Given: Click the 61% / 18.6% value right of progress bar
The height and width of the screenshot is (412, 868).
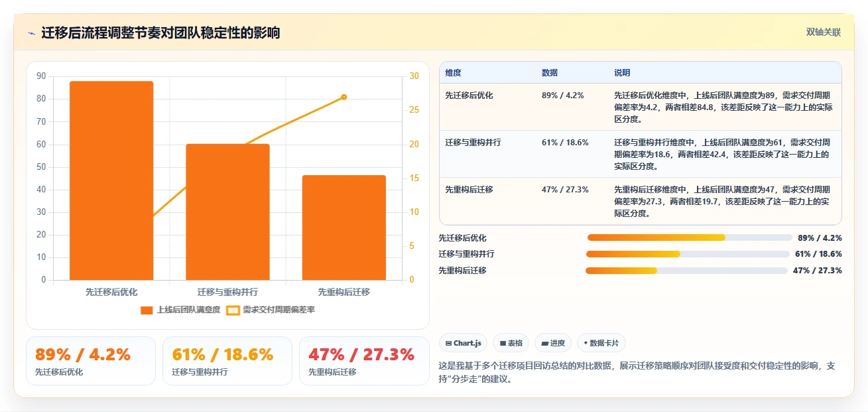Looking at the screenshot, I should pos(818,254).
